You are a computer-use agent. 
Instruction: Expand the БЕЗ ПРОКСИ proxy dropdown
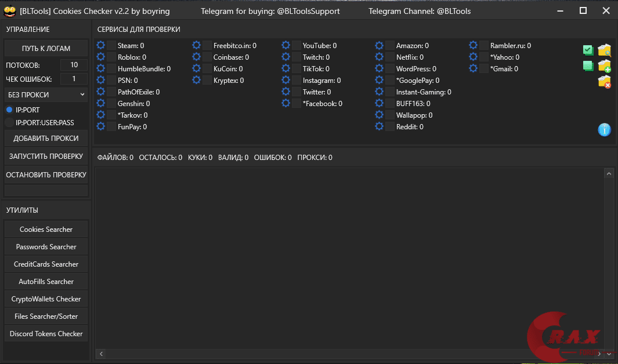tap(46, 94)
